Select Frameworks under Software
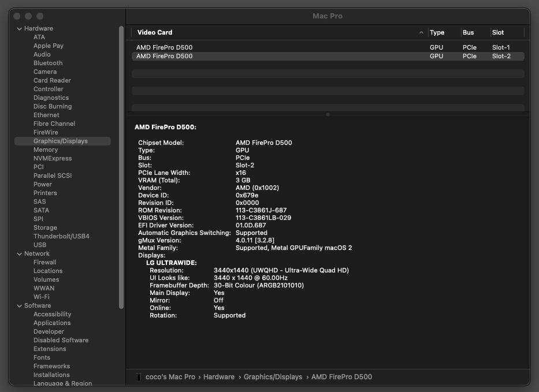Viewport: 539px width, 392px height. 52,366
